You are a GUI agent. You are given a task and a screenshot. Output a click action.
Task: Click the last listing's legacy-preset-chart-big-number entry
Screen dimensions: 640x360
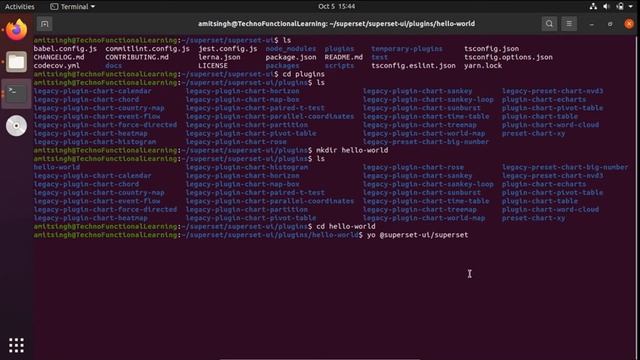[x=565, y=167]
